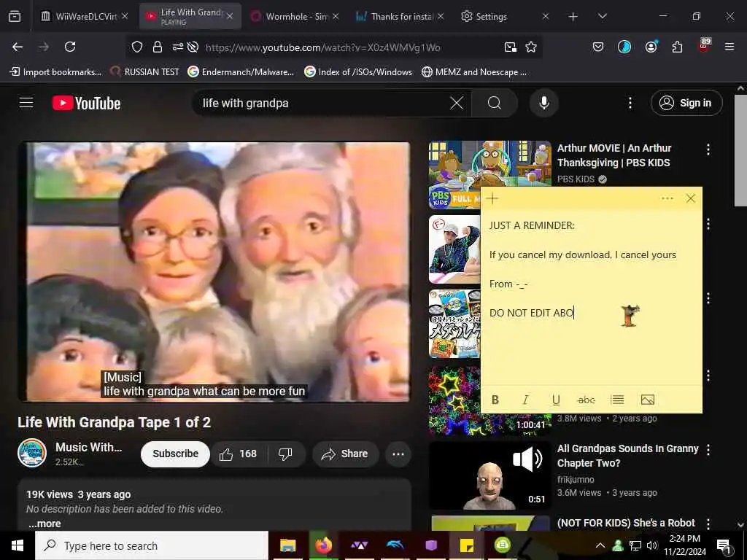The height and width of the screenshot is (560, 747).
Task: Open RUSSIAN TEST bookmark
Action: point(144,72)
